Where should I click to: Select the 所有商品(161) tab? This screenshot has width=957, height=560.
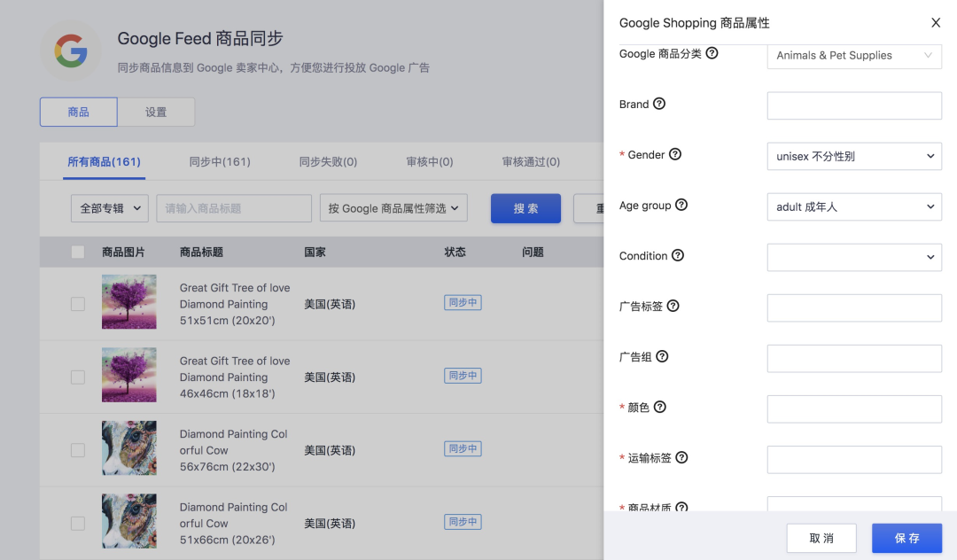tap(104, 161)
